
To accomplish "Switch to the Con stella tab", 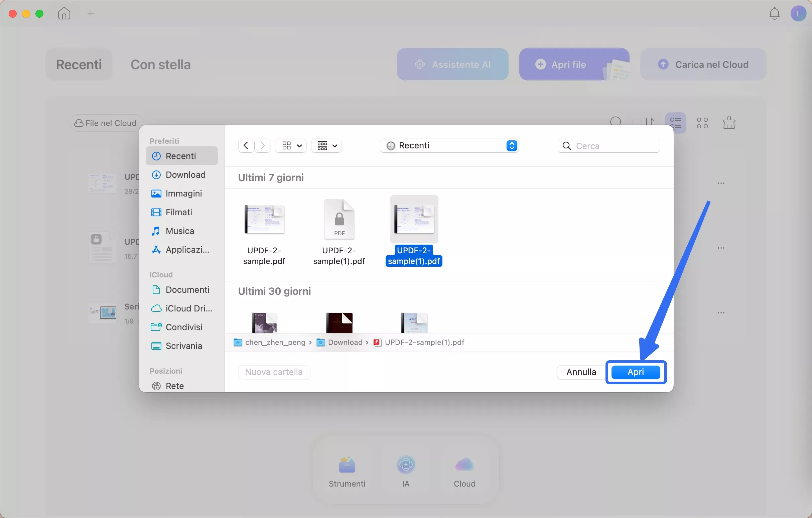I will (160, 64).
